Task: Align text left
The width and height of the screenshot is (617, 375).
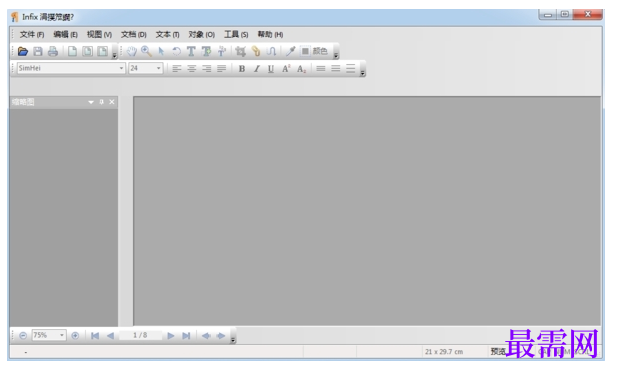Action: click(x=177, y=68)
